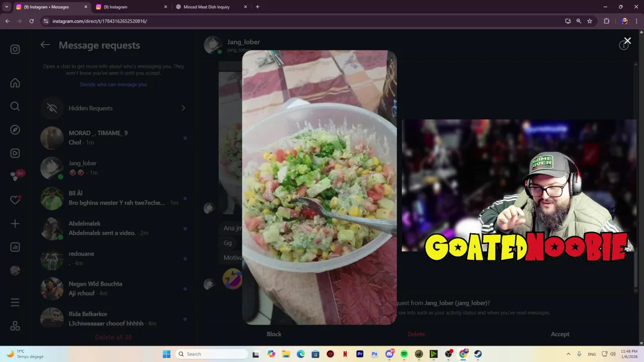
Task: Reload the Instagram page
Action: (31, 21)
